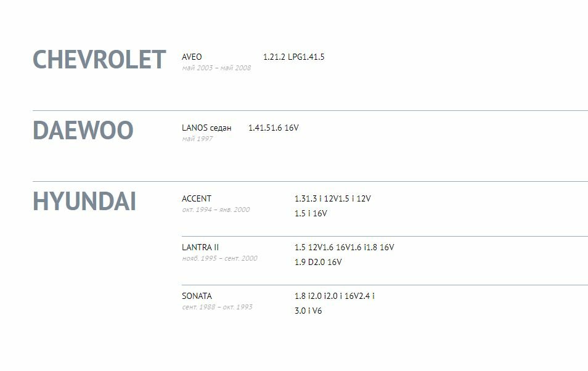Open the ACCENT model entry
Viewport: 588px width, 371px height.
tap(197, 198)
